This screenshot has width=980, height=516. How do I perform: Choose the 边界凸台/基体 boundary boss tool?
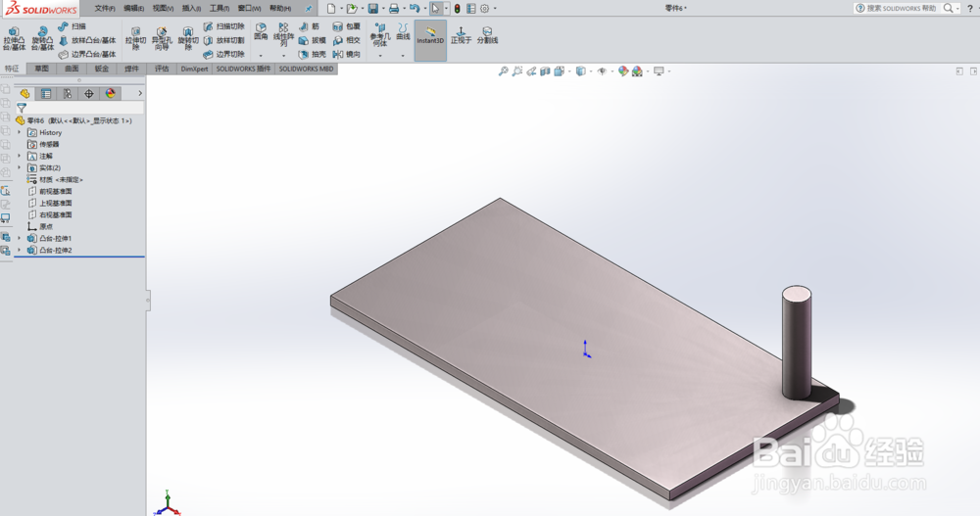tap(87, 55)
